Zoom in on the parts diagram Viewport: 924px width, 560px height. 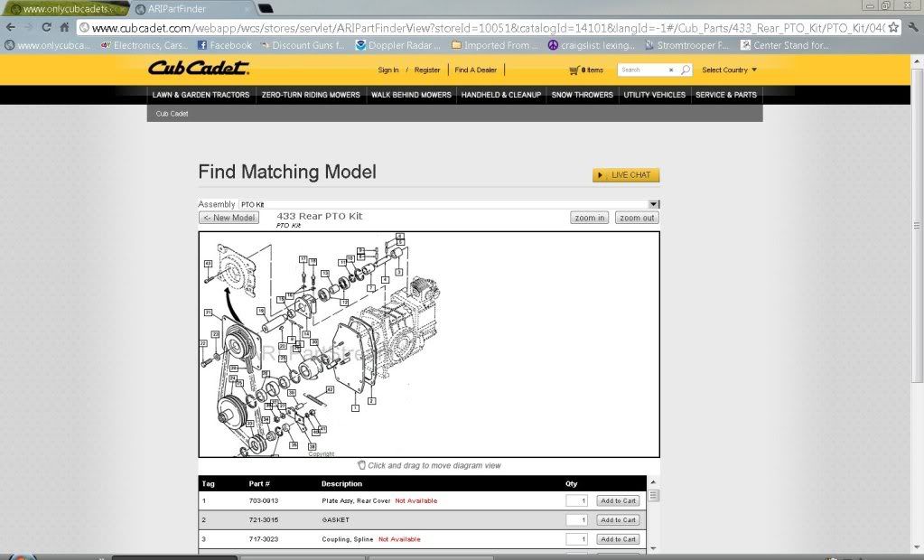pyautogui.click(x=589, y=218)
